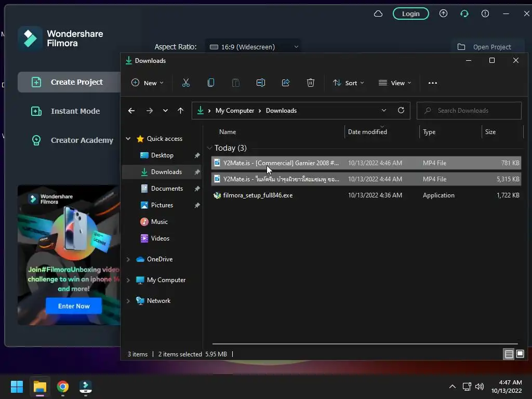
Task: Click the Open Project folder icon
Action: 461,47
